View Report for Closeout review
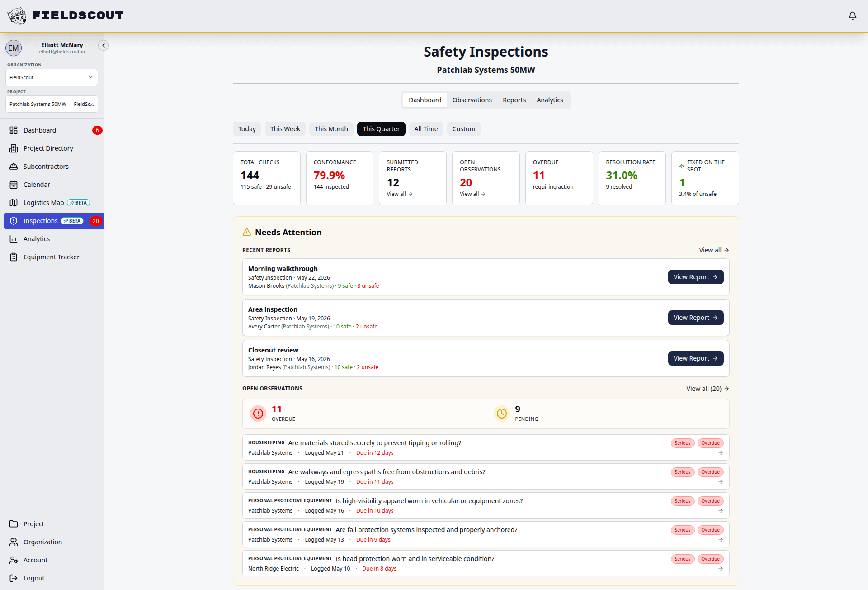 [x=696, y=358]
